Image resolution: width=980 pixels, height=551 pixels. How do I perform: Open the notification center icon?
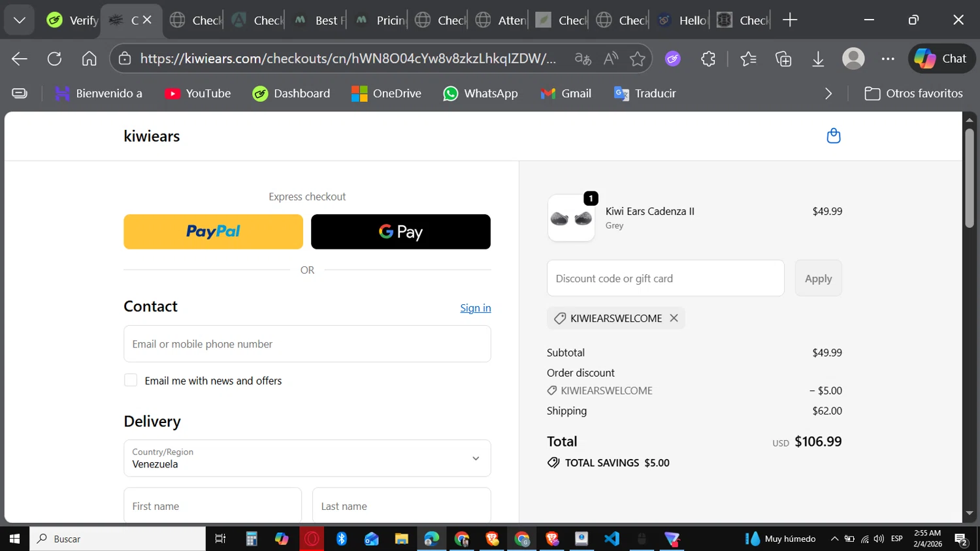[x=961, y=539]
